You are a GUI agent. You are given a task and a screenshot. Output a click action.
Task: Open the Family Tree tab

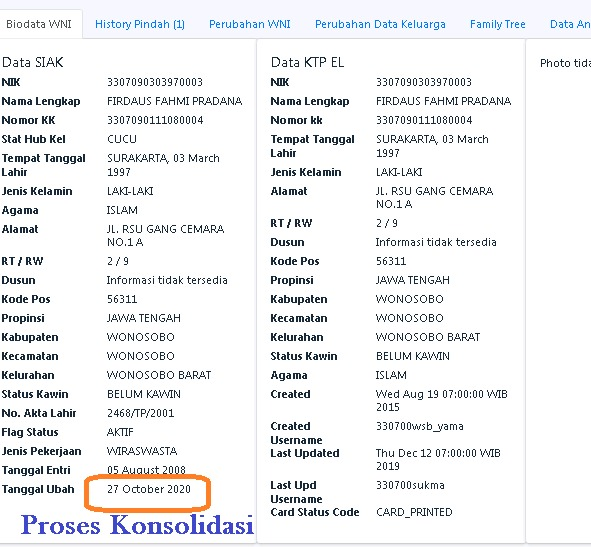498,24
